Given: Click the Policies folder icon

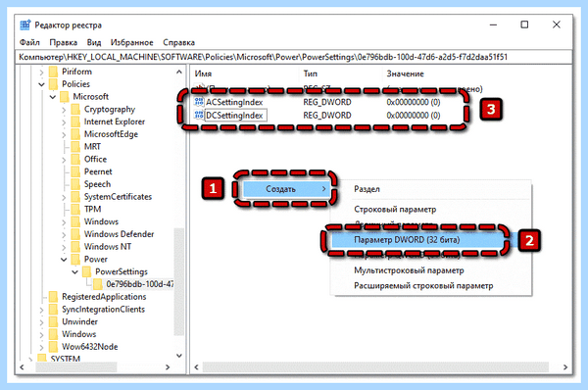Looking at the screenshot, I should click(x=54, y=84).
